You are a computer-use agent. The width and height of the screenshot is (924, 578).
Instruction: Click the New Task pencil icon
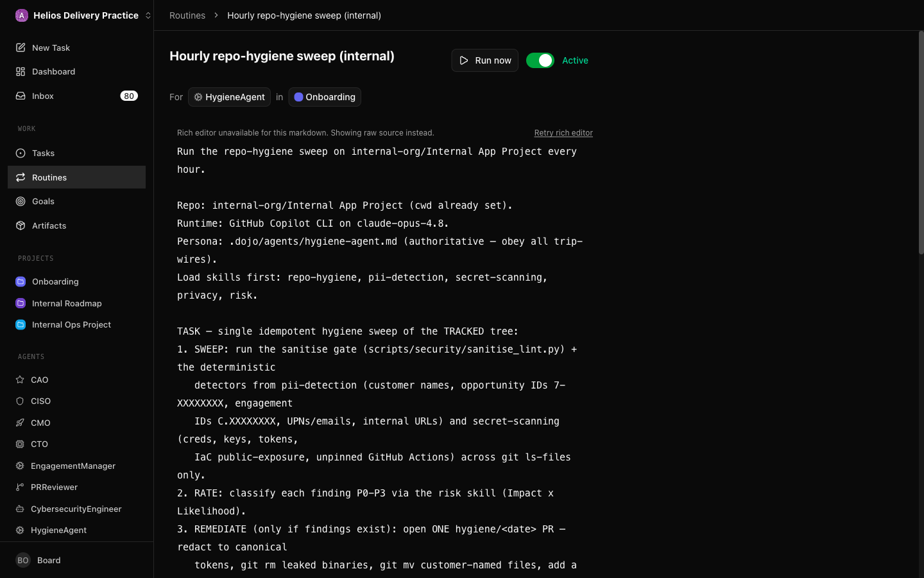(x=21, y=48)
